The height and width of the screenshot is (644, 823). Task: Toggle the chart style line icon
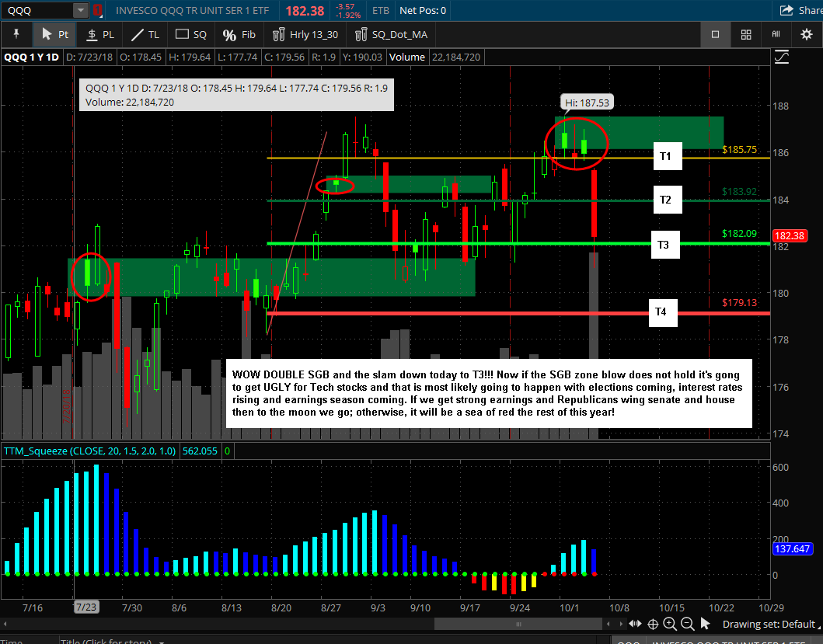tap(782, 57)
